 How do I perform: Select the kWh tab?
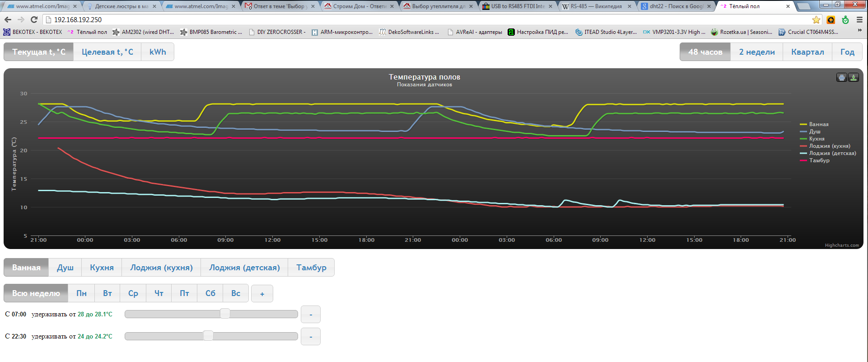(158, 52)
